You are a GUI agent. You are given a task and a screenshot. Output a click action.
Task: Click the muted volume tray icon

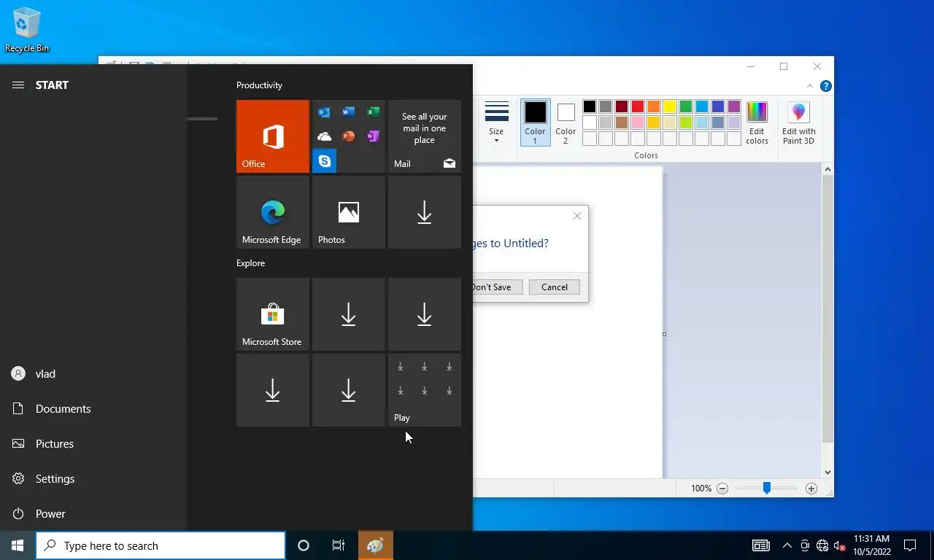click(839, 545)
